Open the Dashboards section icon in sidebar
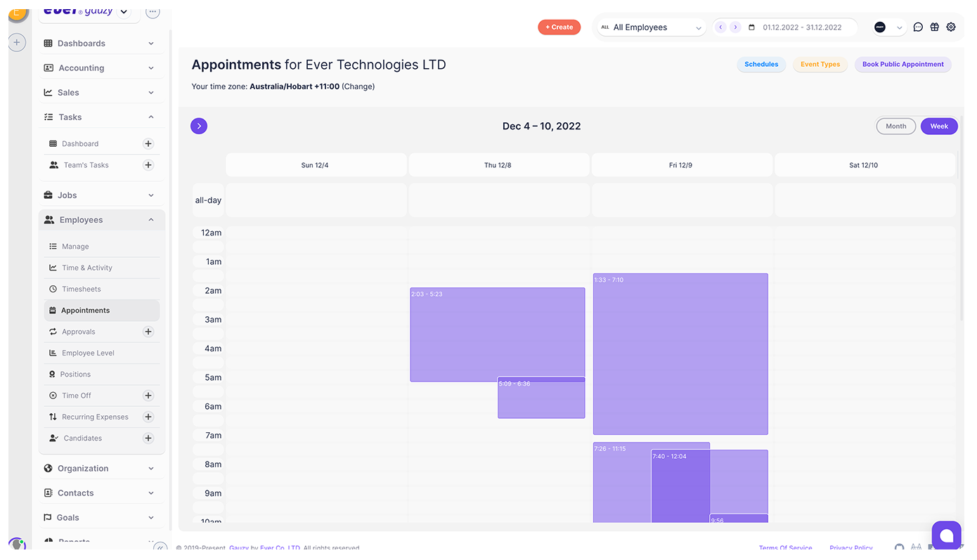This screenshot has width=977, height=560. [47, 43]
